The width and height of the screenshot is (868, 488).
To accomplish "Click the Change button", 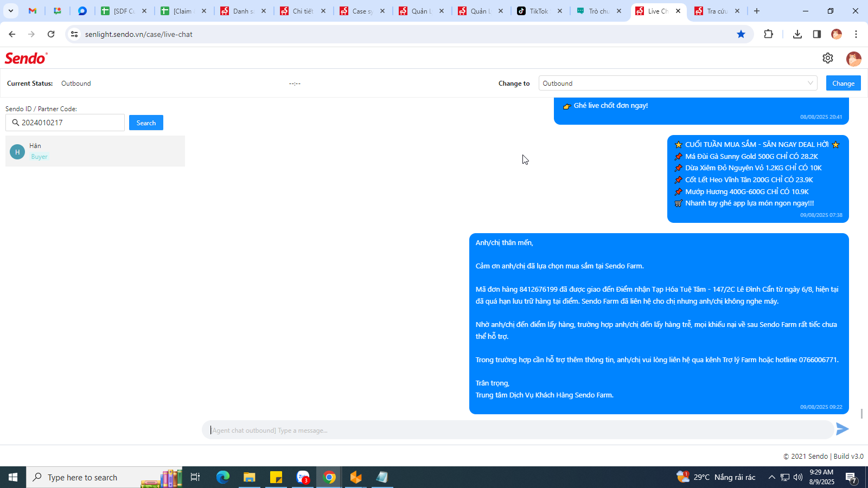I will pos(843,83).
